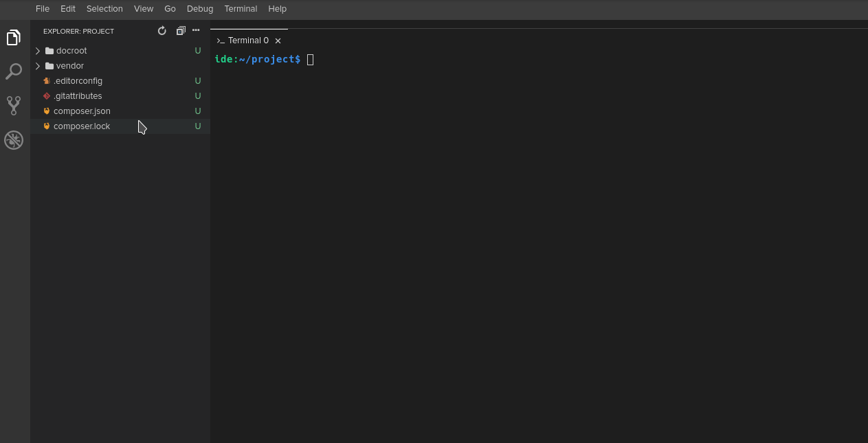
Task: Click the .editorconfig file icon
Action: 47,81
